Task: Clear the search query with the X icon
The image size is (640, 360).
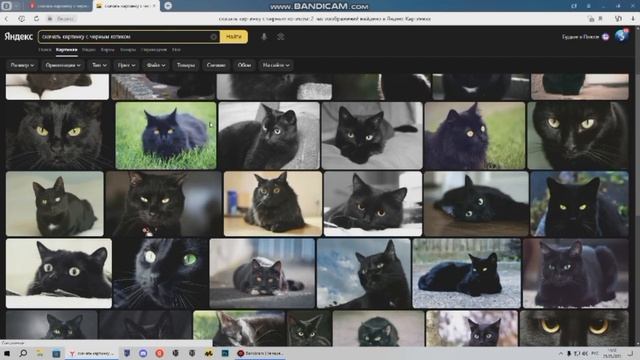Action: [x=213, y=37]
